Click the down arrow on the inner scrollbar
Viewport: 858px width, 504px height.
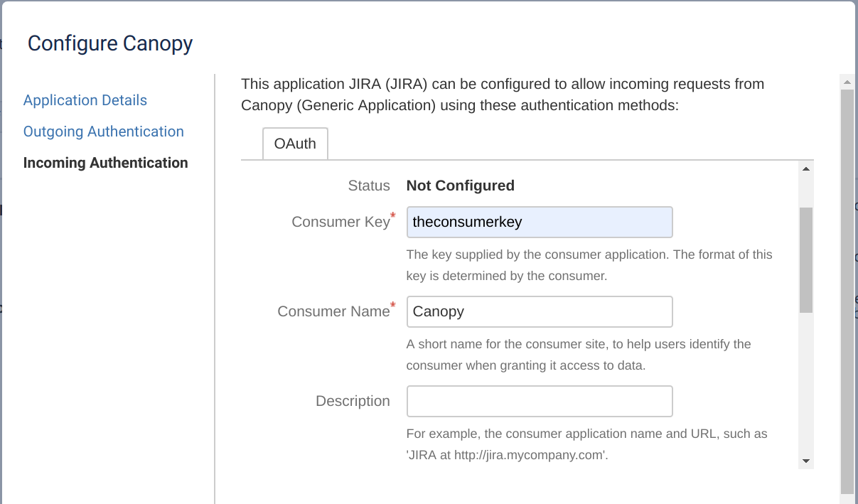[805, 461]
